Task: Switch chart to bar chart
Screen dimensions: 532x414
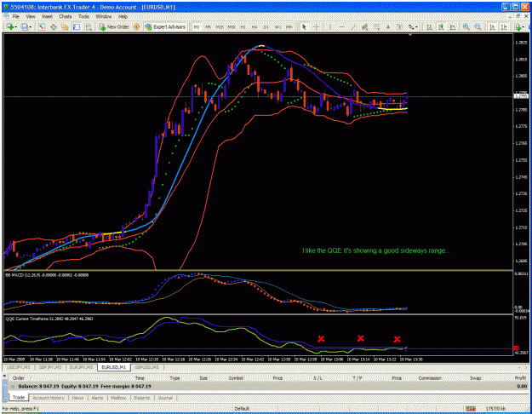Action: 429,26
